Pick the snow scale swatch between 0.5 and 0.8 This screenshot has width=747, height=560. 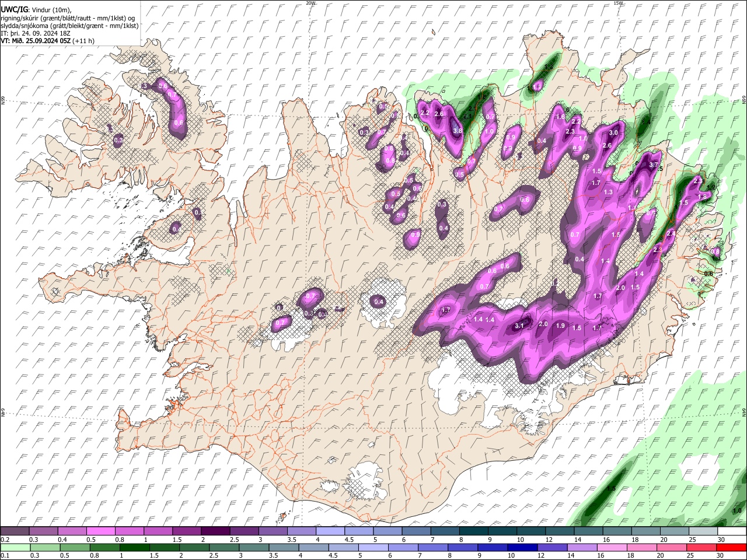point(100,531)
